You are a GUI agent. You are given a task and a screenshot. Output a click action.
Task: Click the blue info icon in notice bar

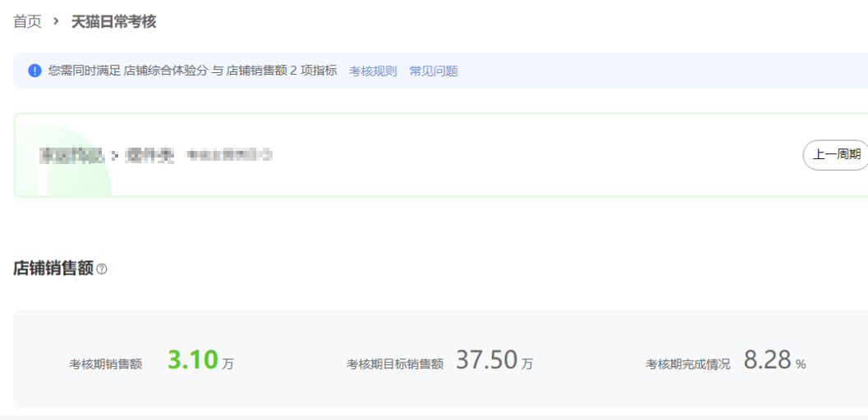34,71
